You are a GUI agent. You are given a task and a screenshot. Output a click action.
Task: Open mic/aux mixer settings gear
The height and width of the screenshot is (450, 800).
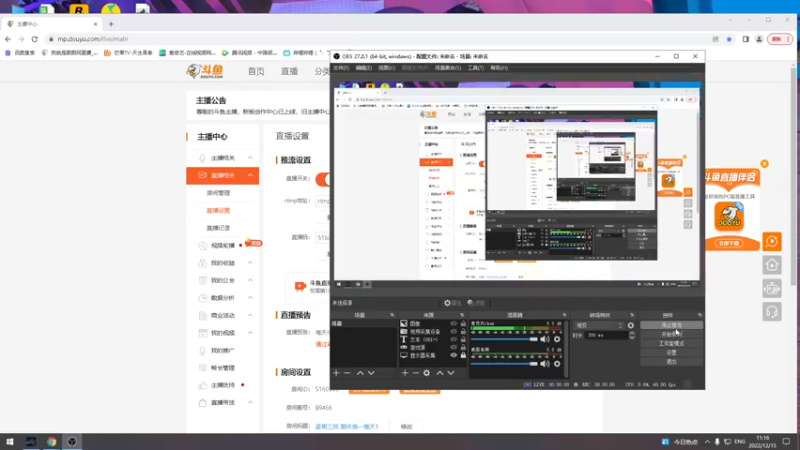coord(557,339)
